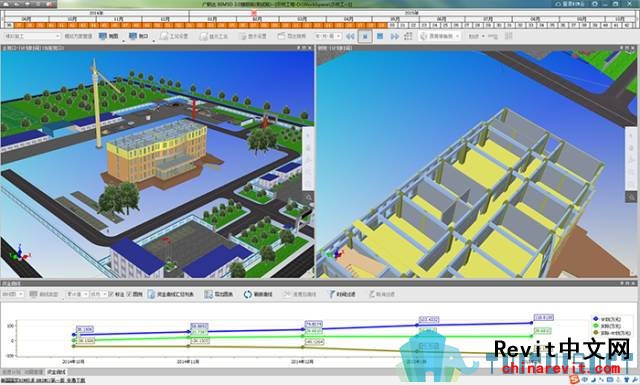Click magnifier icon in left viewport
The width and height of the screenshot is (640, 385).
tap(309, 198)
